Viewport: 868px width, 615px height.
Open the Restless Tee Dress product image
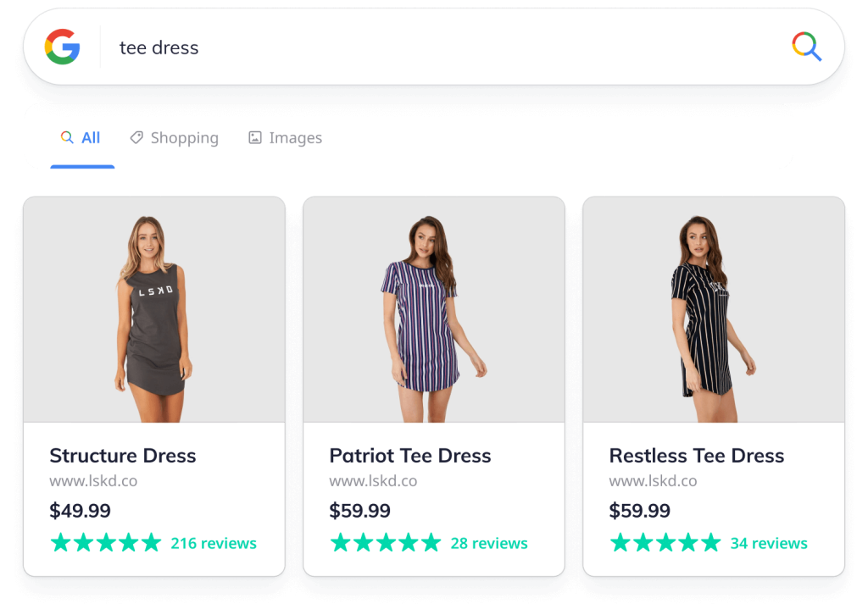714,310
